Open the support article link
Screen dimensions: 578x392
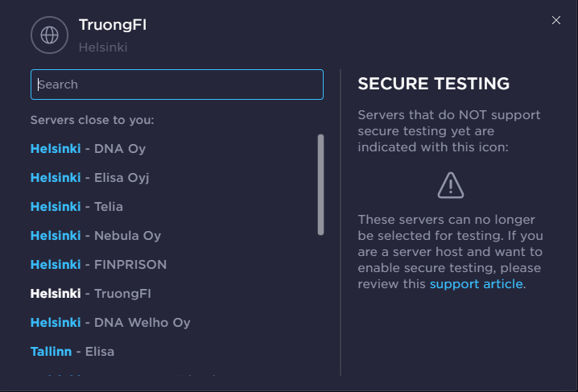tap(476, 284)
